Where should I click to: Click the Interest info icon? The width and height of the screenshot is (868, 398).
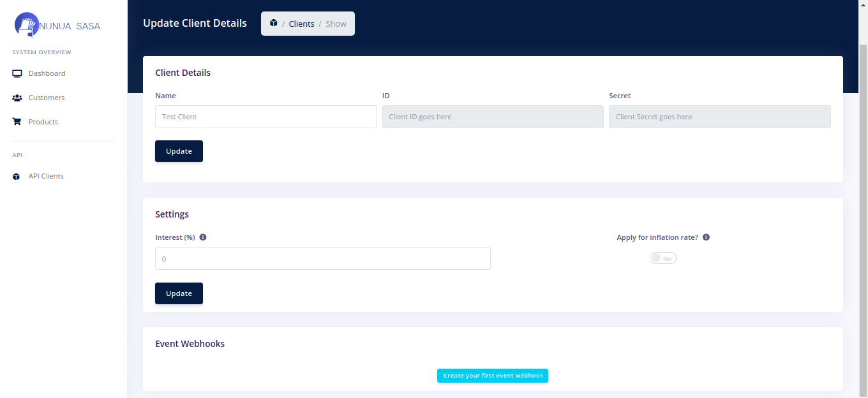tap(203, 237)
